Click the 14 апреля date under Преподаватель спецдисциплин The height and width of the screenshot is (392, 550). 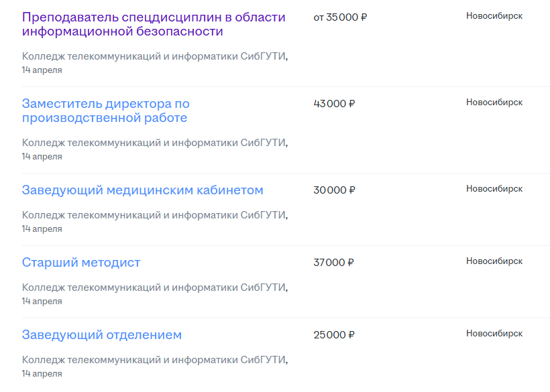(42, 70)
